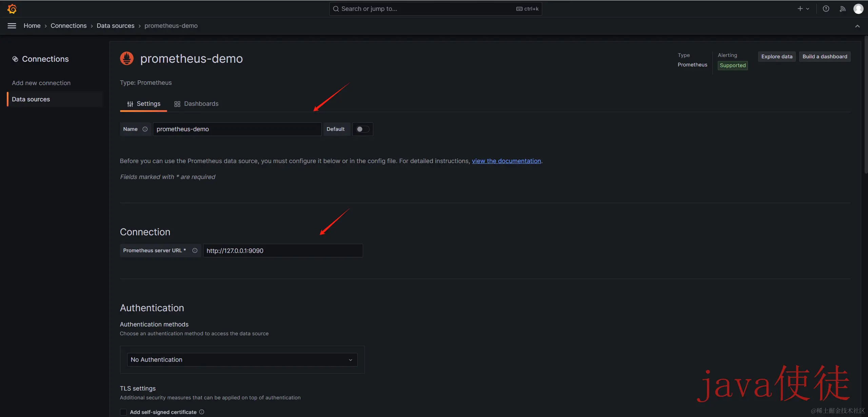The width and height of the screenshot is (868, 417).
Task: Open the help question-mark icon
Action: click(826, 9)
